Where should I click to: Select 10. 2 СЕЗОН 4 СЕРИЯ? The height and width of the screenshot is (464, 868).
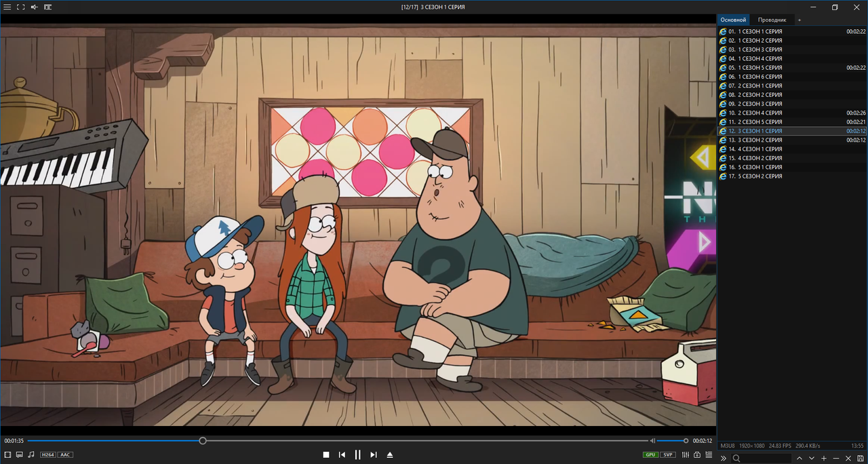click(x=792, y=113)
